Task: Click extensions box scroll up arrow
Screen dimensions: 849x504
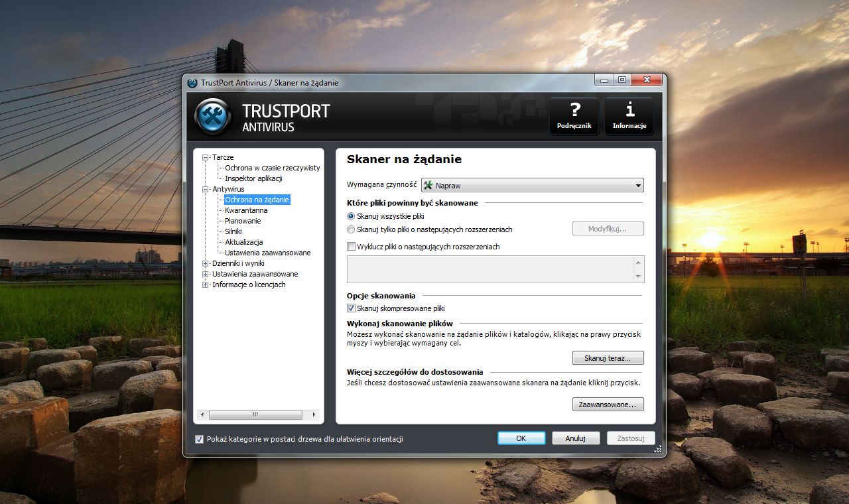Action: click(638, 262)
